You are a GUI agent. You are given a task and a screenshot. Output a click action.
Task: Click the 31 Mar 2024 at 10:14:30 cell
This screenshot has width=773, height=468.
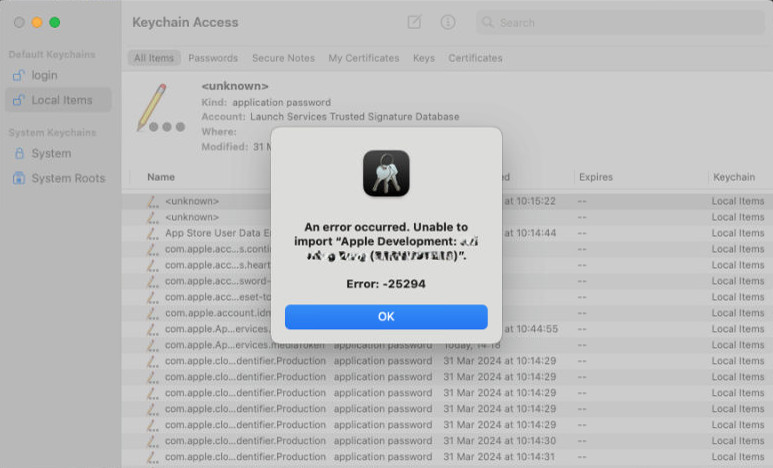[499, 440]
